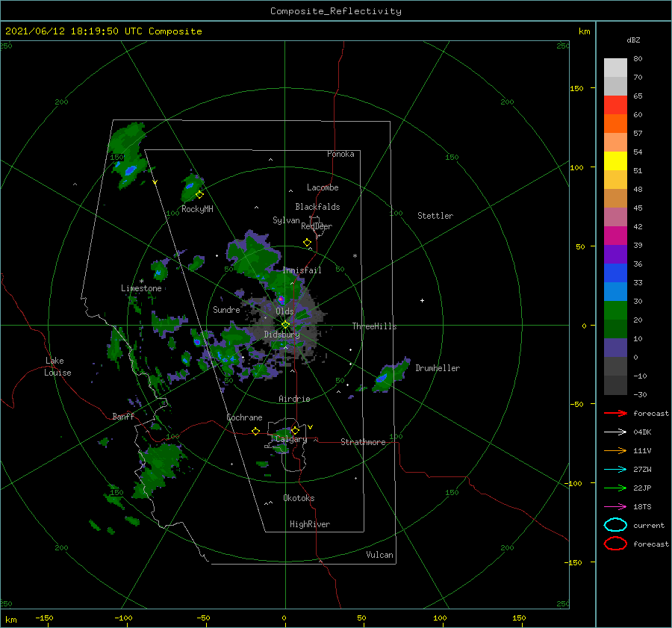Viewport: 672px width, 628px height.
Task: Pick the magenta swatch in dBZ legend
Action: 615,235
